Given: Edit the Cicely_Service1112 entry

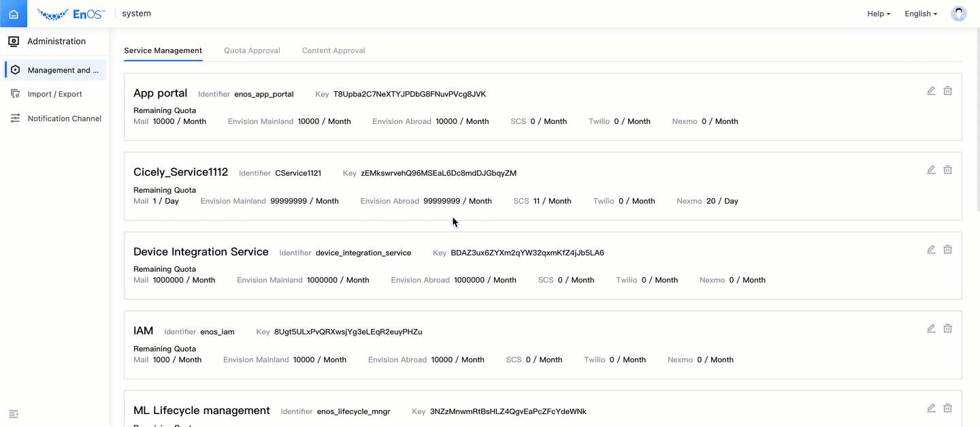Looking at the screenshot, I should [x=931, y=170].
